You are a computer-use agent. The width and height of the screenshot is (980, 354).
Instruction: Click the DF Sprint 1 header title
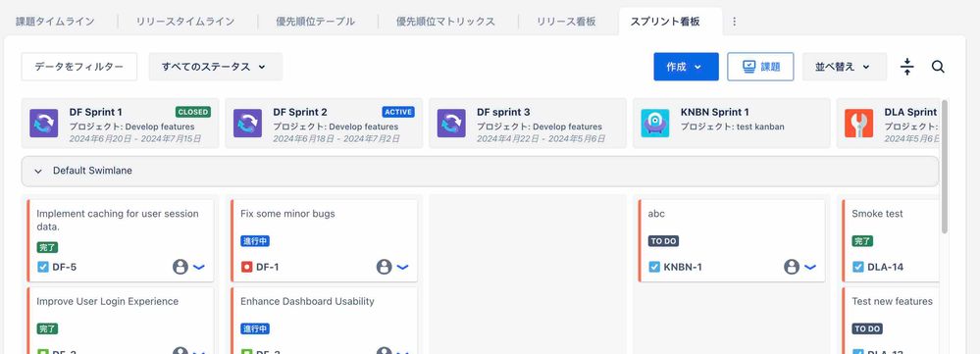pyautogui.click(x=95, y=113)
